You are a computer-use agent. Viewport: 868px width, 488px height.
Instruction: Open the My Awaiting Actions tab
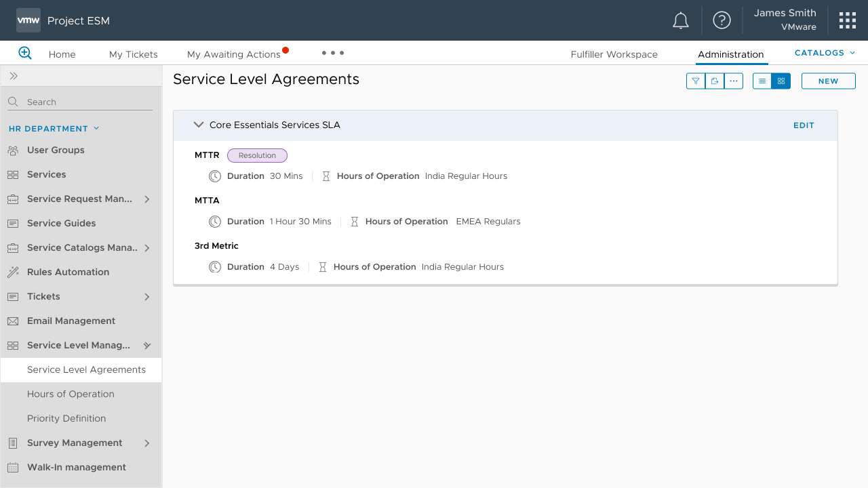click(234, 54)
